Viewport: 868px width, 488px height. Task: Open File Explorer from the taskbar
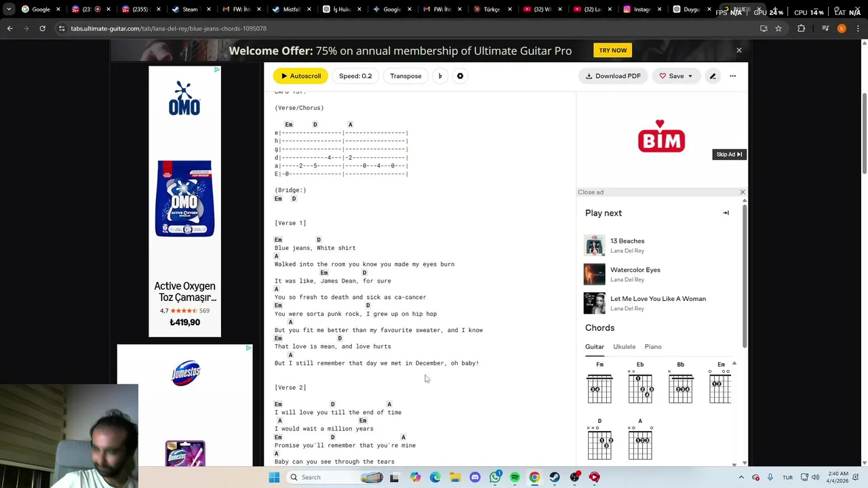455,477
